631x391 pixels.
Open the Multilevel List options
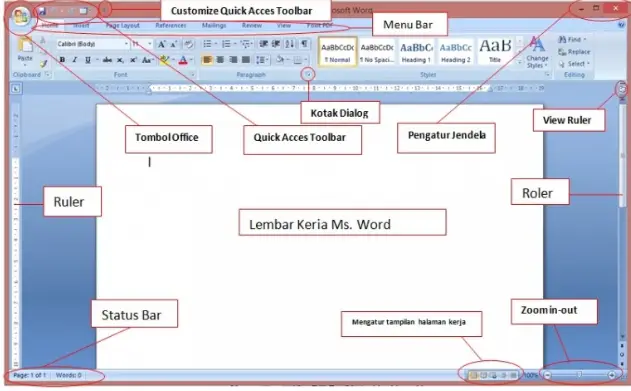pos(245,43)
